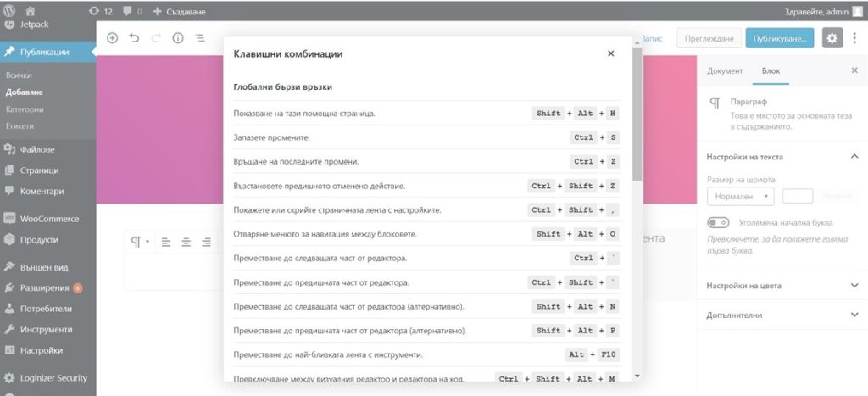
Task: Align paragraph text to center
Action: pyautogui.click(x=186, y=242)
